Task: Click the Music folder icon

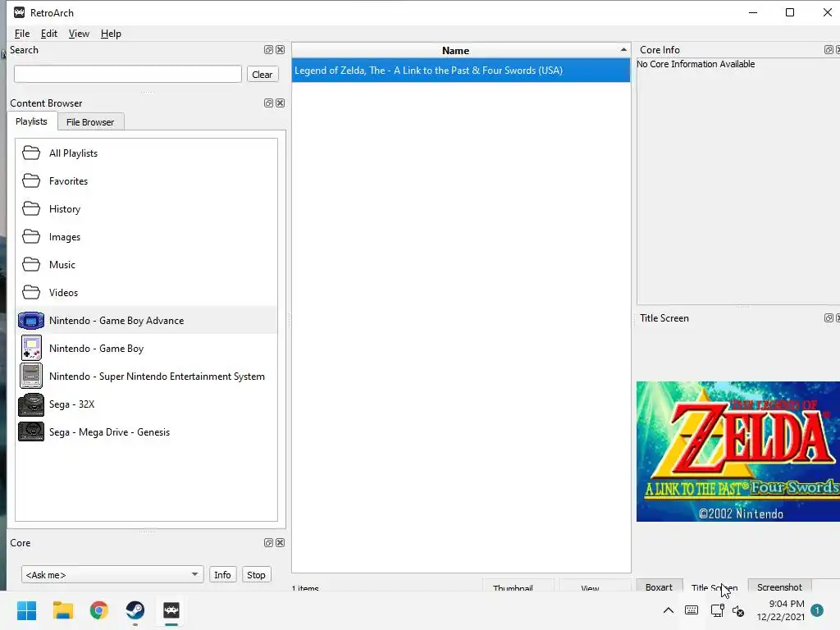Action: (31, 265)
